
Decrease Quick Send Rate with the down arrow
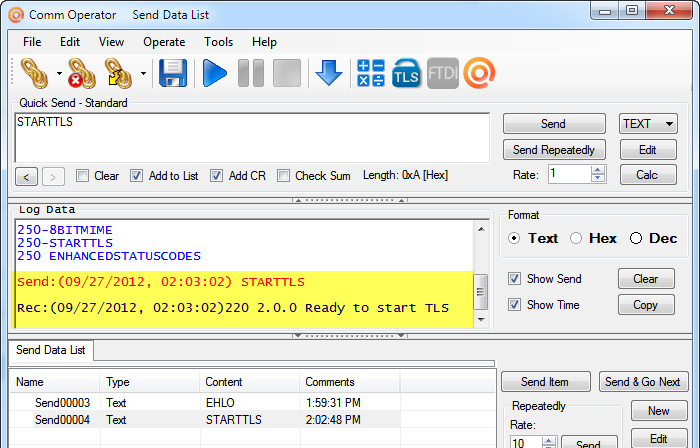[598, 178]
